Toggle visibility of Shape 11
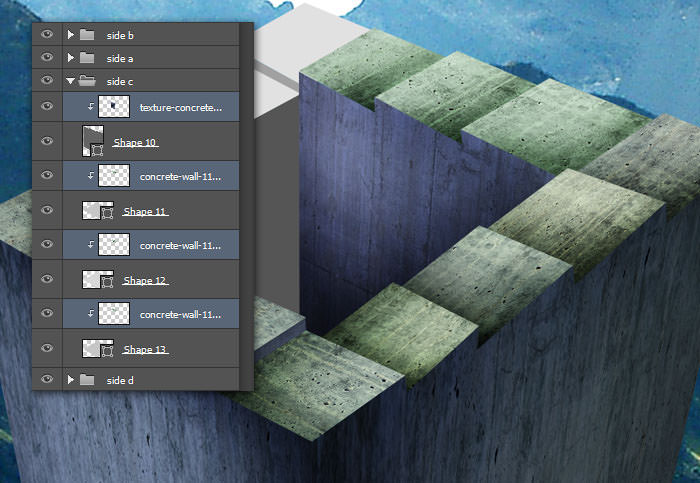 pos(47,210)
